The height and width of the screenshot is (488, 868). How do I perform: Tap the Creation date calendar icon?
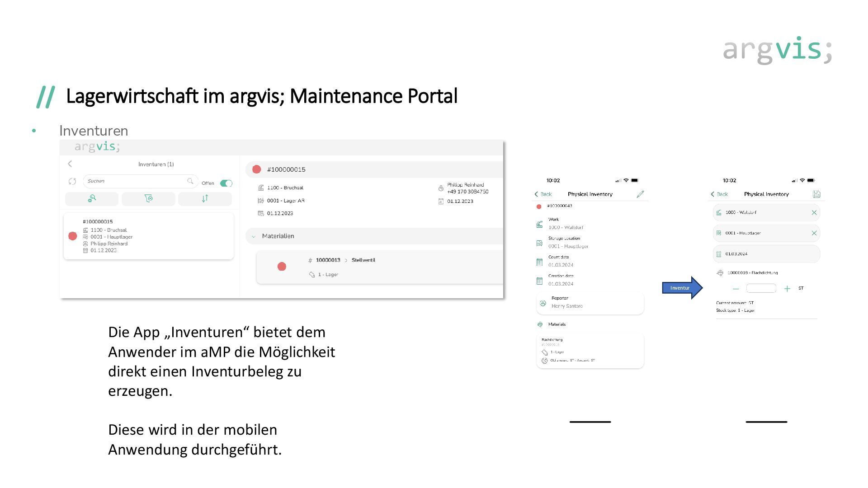(539, 281)
